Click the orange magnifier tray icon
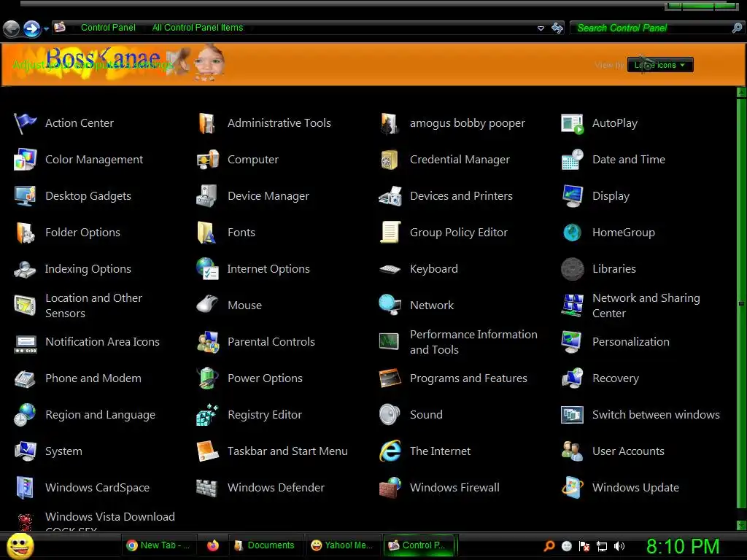 tap(549, 546)
